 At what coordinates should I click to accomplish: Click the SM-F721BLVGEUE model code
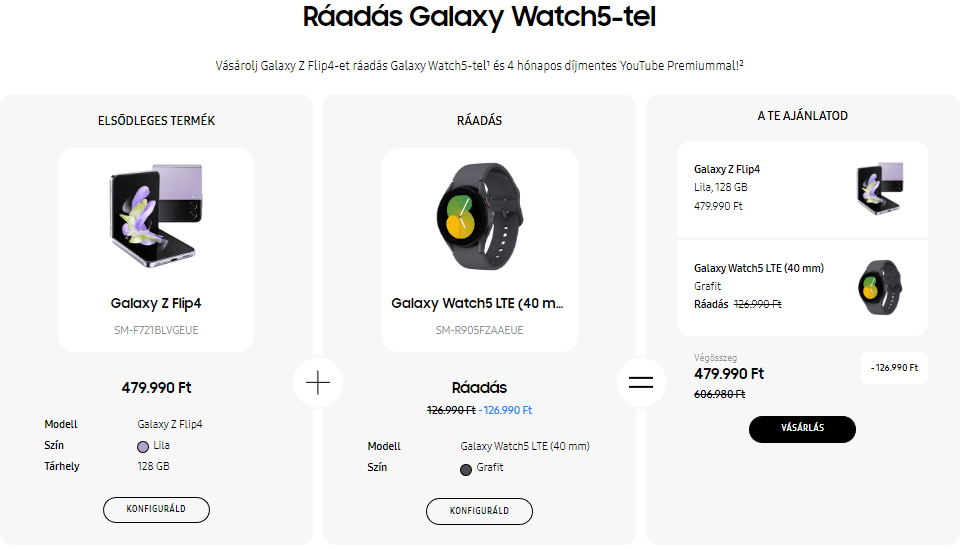[156, 330]
